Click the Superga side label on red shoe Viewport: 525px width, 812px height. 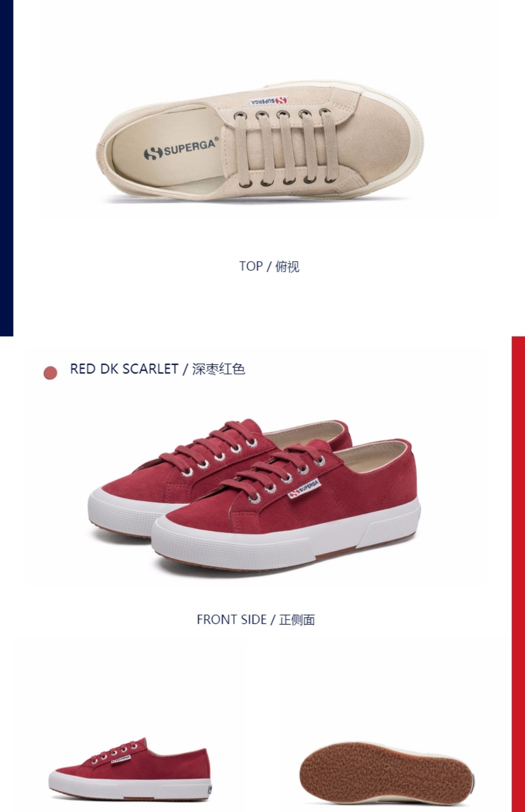[304, 489]
